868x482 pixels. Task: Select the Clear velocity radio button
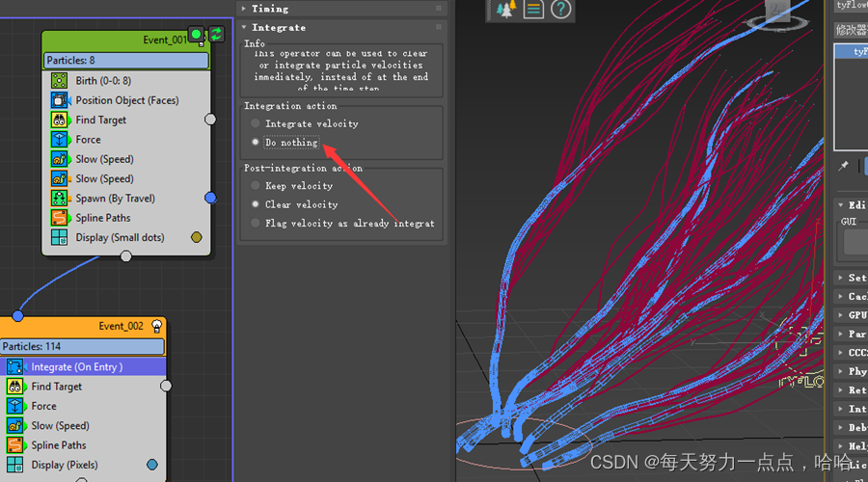(256, 204)
